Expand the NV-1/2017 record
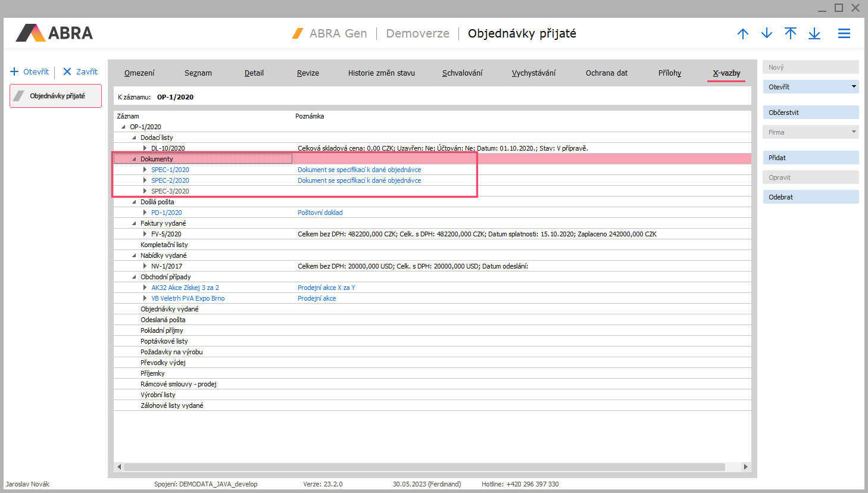The image size is (868, 493). (145, 266)
